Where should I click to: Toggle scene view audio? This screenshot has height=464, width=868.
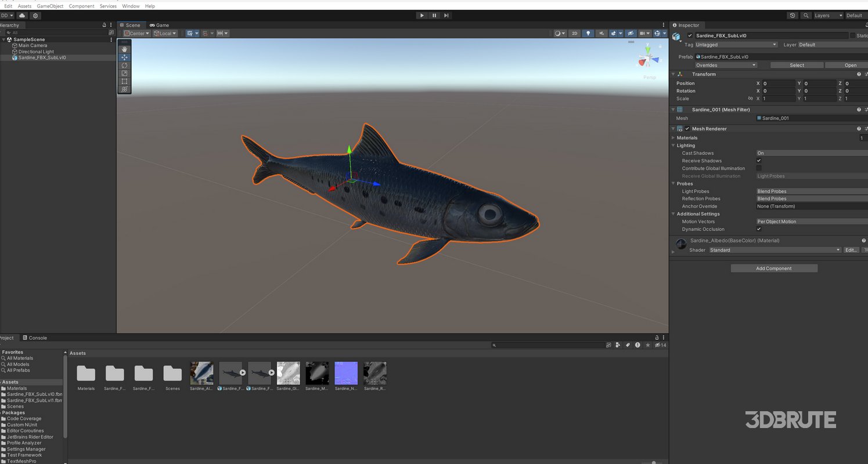click(602, 33)
